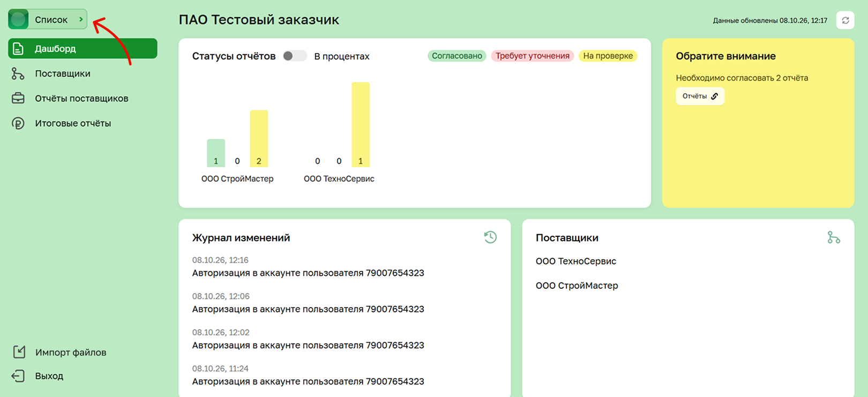Viewport: 868px width, 397px height.
Task: Click the Данные обновлены 08.10.26, 12:17 text
Action: tap(770, 20)
